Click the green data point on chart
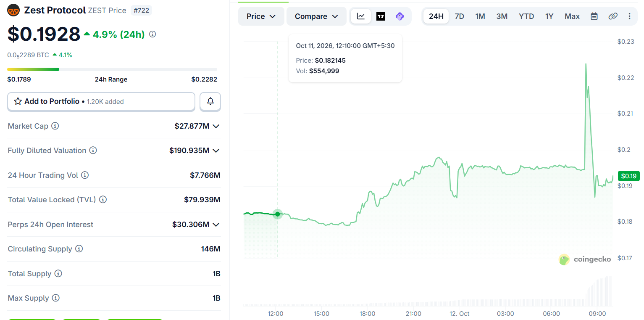The width and height of the screenshot is (644, 320). pos(278,214)
